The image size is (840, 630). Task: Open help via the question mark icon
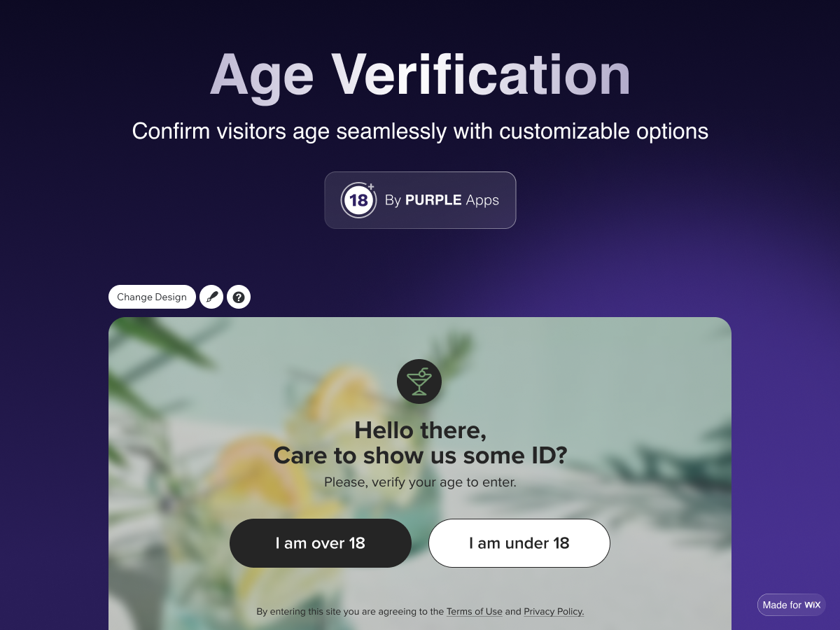239,297
